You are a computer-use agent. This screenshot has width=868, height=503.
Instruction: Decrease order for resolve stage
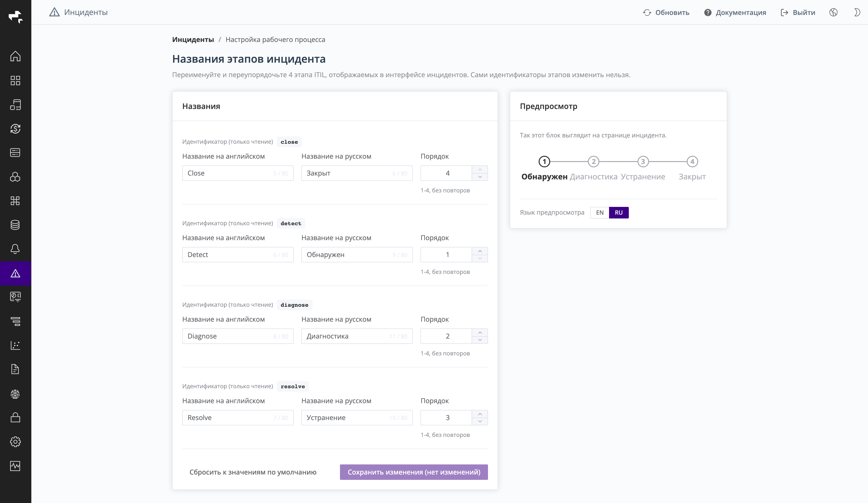click(x=480, y=421)
